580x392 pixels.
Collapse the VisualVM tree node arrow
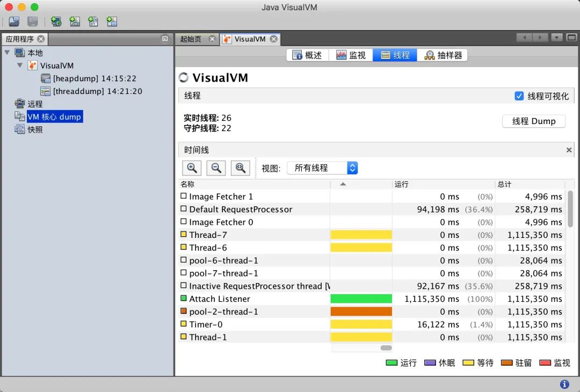pos(20,66)
